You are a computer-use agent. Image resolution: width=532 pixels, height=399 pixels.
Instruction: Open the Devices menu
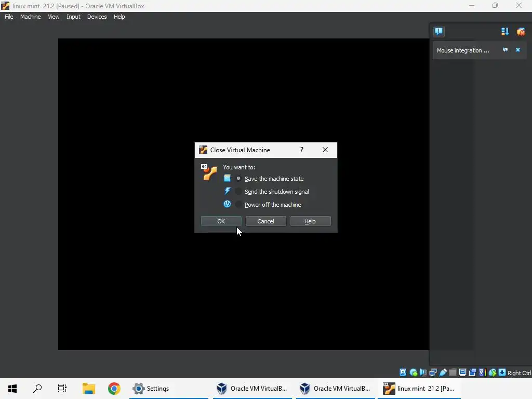[97, 17]
